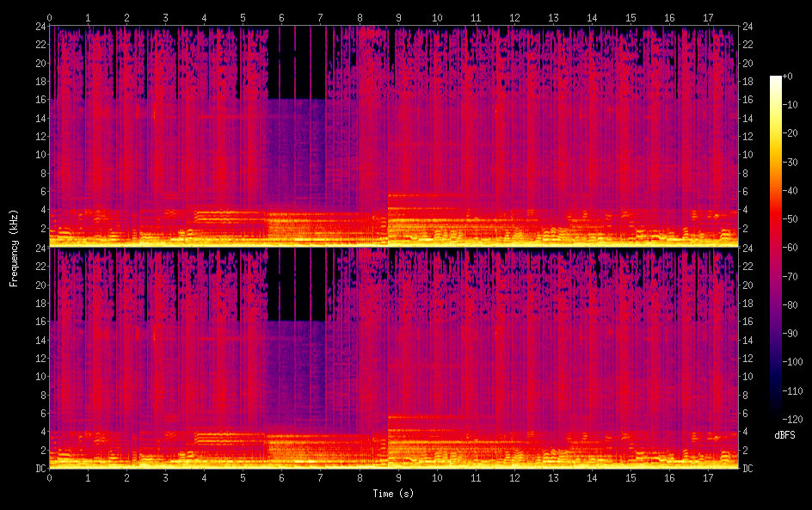Click "16" kHz on upper channel's left axis
Image resolution: width=812 pixels, height=510 pixels.
[x=39, y=101]
